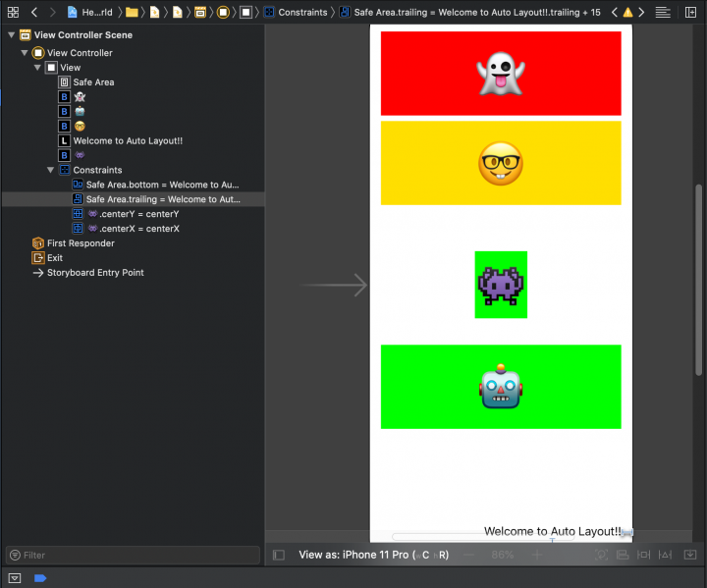This screenshot has height=588, width=707.
Task: Open View as: iPhone 11 Pro device bar
Action: (374, 555)
